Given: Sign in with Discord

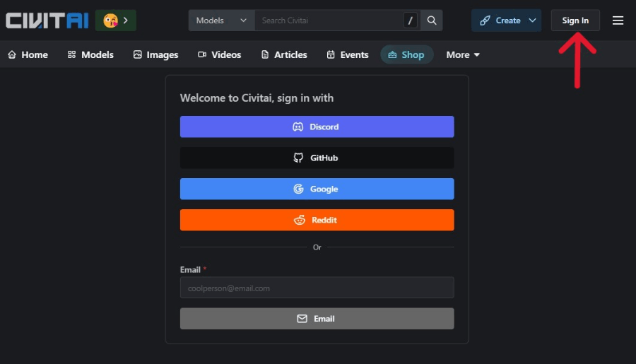Looking at the screenshot, I should pos(317,127).
